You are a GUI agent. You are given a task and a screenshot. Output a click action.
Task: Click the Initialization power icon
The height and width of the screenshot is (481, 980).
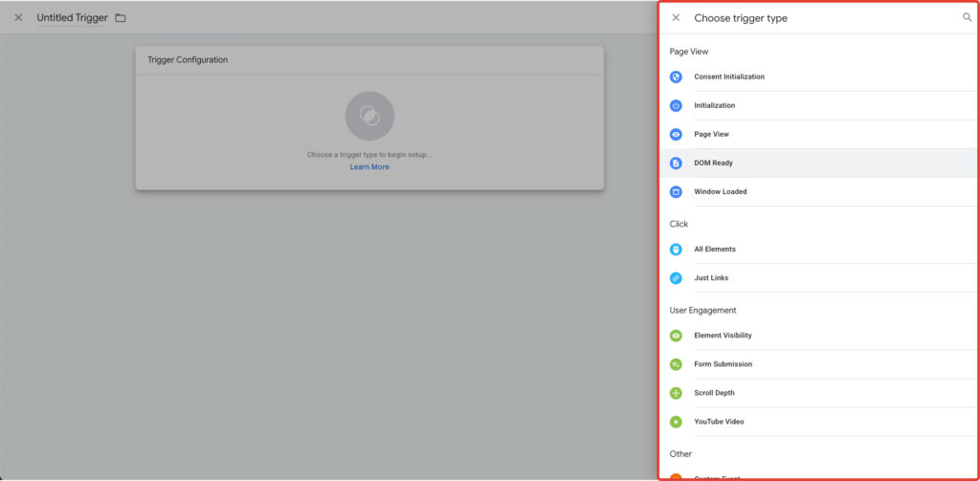click(x=676, y=105)
